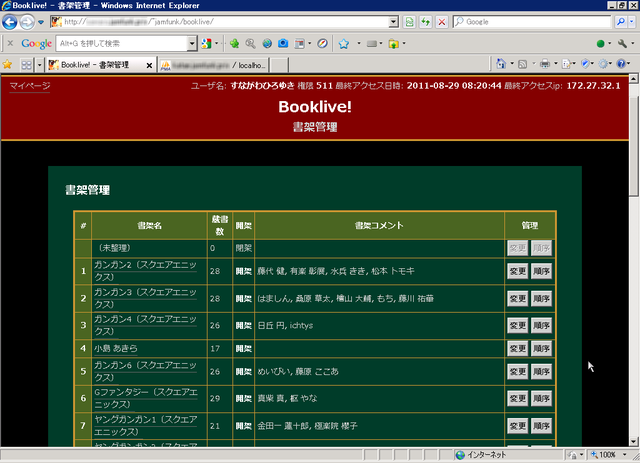Click the Favorites yellow star icon

7,65
